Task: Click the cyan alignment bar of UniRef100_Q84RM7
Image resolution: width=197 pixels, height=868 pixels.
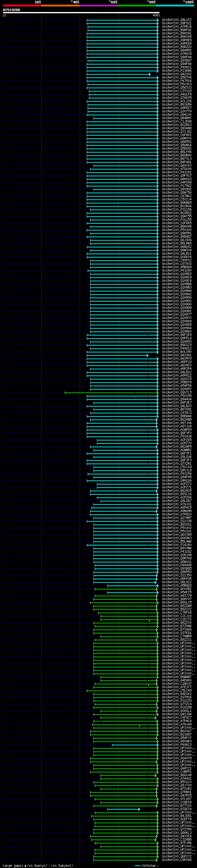Action: pyautogui.click(x=126, y=118)
